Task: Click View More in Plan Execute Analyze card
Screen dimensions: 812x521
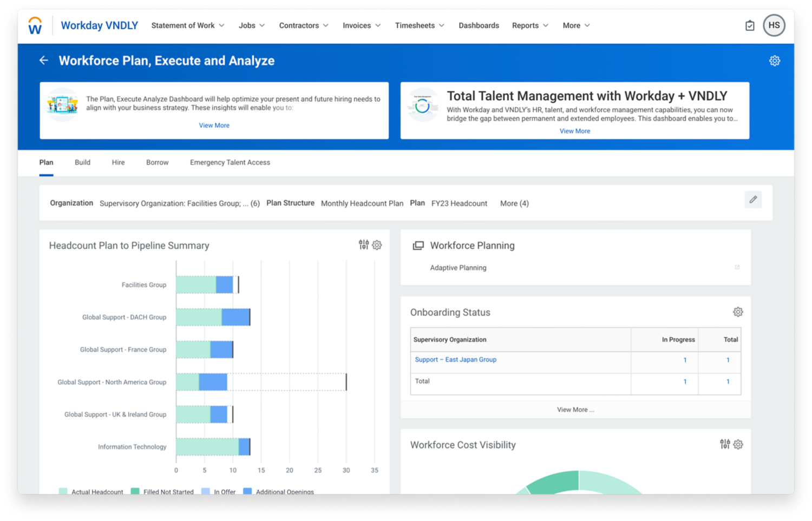Action: tap(214, 125)
